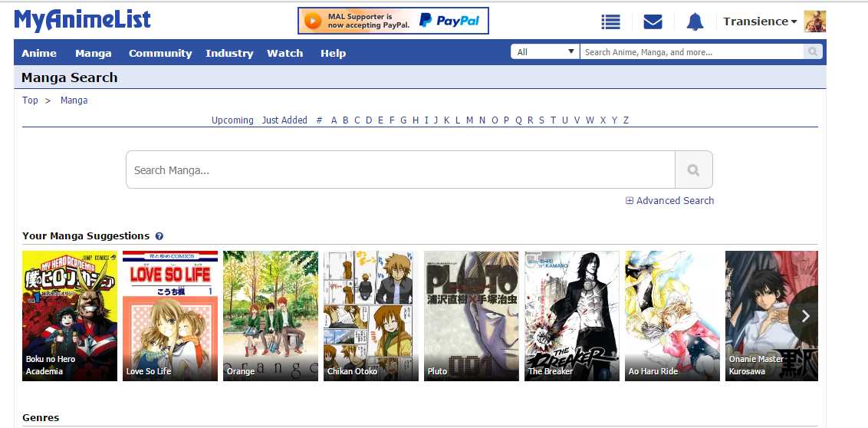Image resolution: width=868 pixels, height=428 pixels.
Task: Click the top bar search magnifier button
Action: click(x=813, y=52)
